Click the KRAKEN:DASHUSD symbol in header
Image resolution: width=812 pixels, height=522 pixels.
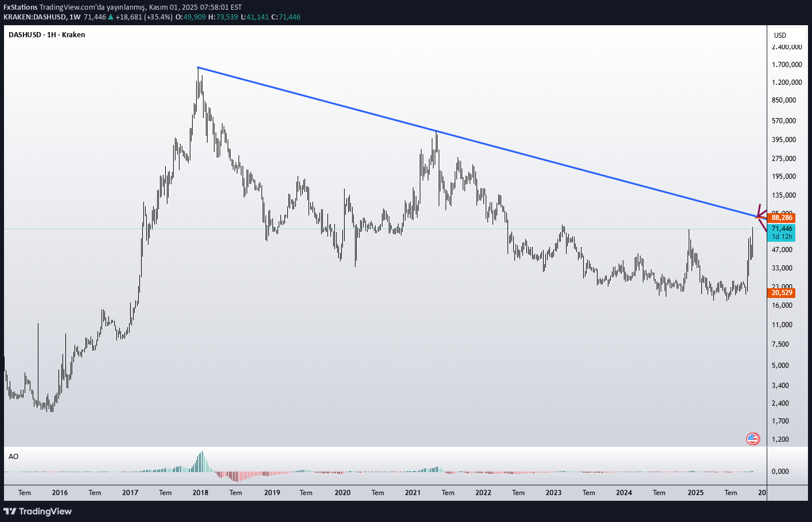33,17
